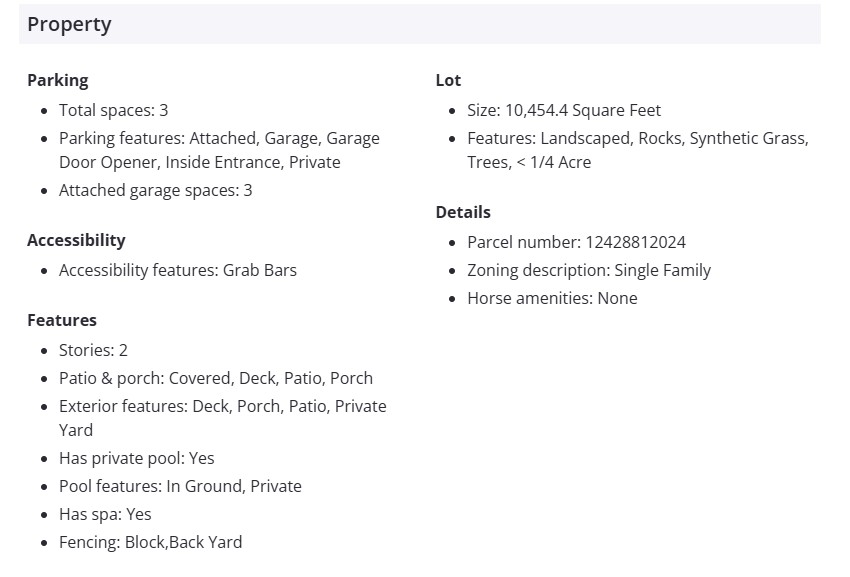Viewport: 850px width, 577px height.
Task: Select the Total spaces: 3 line
Action: (113, 110)
